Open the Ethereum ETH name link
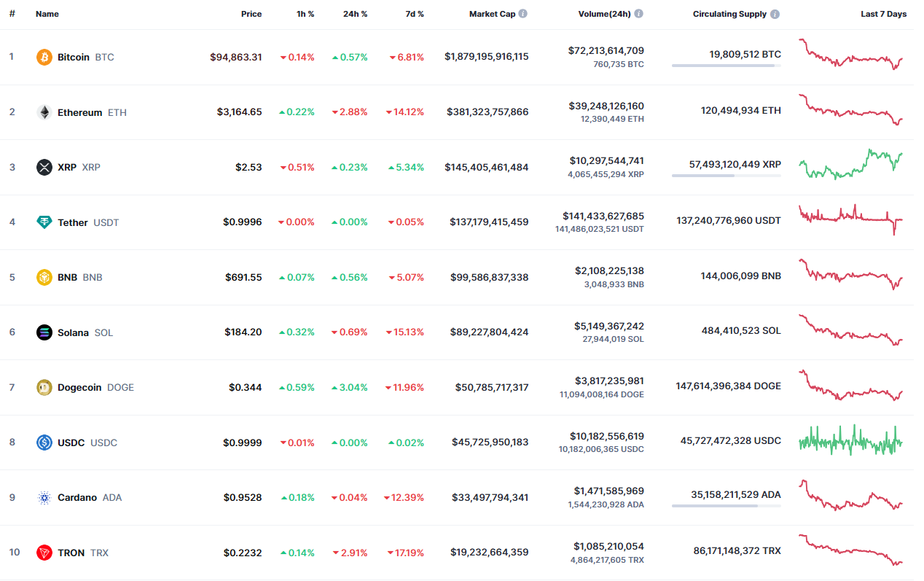 tap(92, 112)
